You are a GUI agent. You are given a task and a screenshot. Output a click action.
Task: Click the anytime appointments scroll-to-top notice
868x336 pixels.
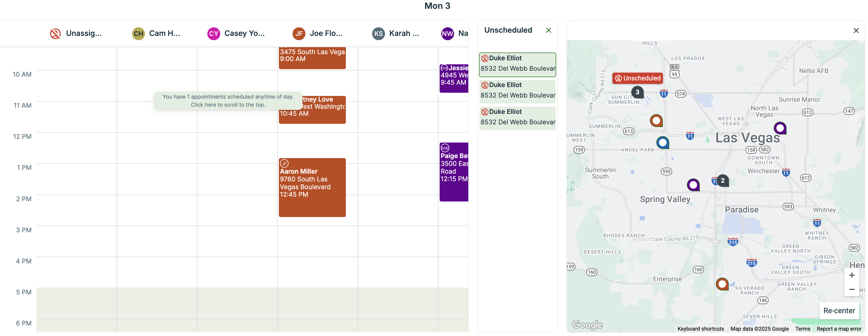(228, 100)
